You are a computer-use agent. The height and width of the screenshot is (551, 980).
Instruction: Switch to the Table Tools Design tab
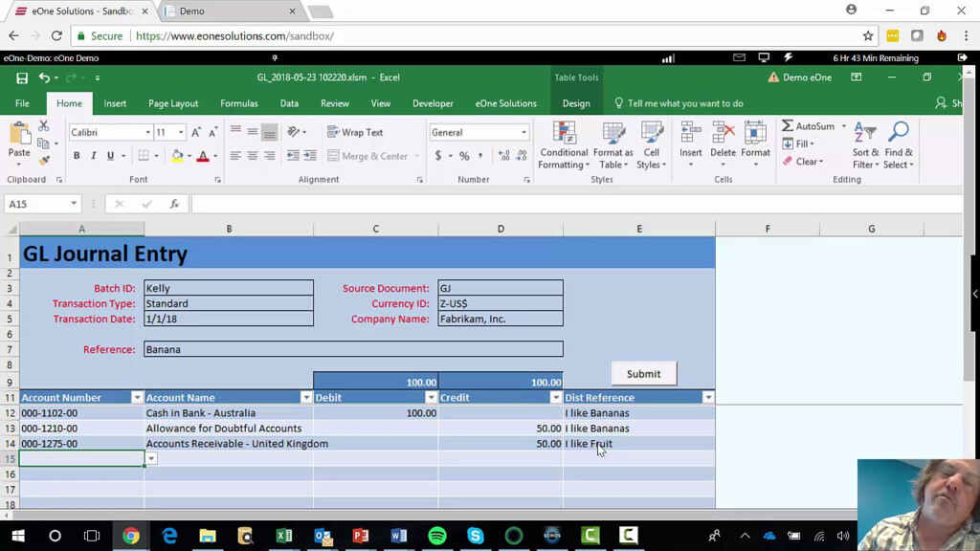pyautogui.click(x=576, y=103)
